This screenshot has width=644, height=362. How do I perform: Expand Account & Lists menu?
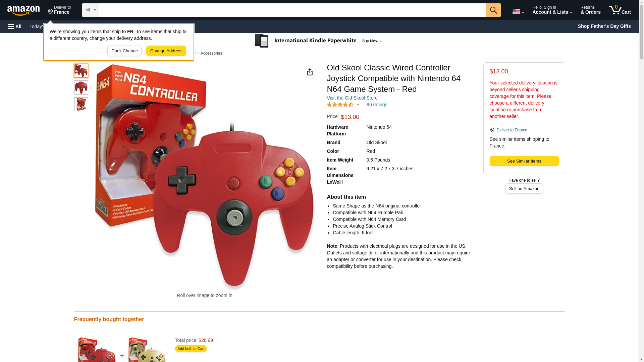pyautogui.click(x=552, y=10)
